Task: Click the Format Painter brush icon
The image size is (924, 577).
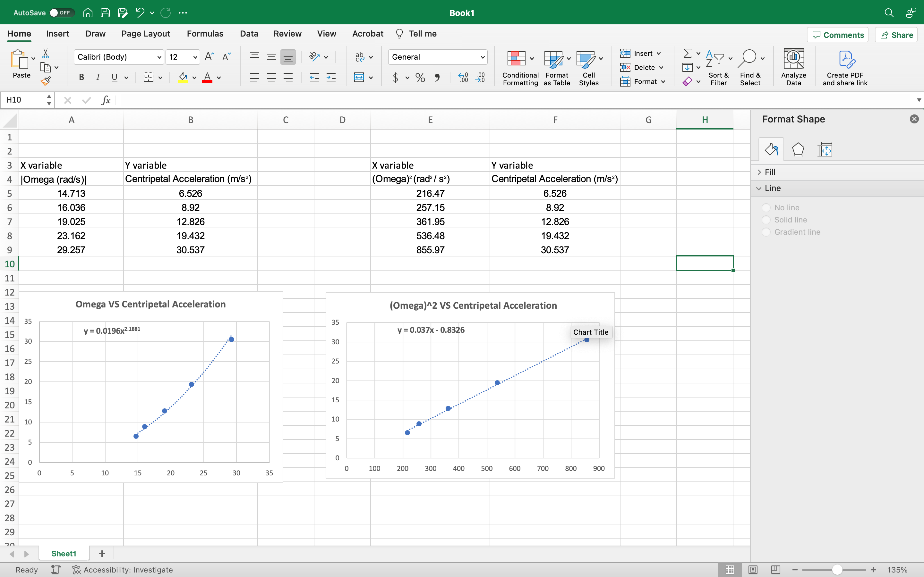Action: pyautogui.click(x=46, y=81)
